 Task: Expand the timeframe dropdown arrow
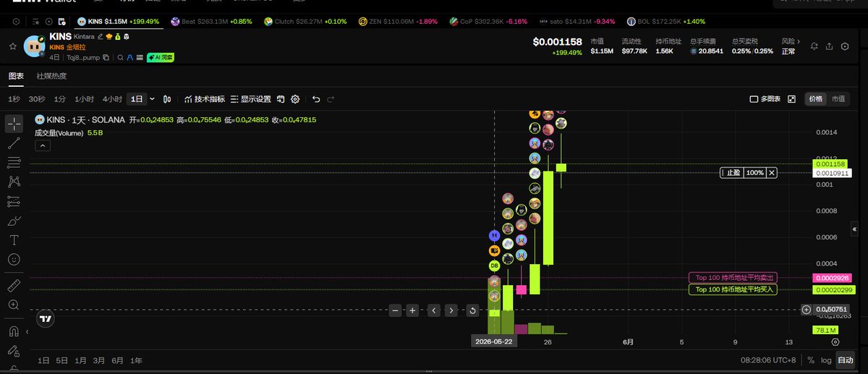coord(153,99)
